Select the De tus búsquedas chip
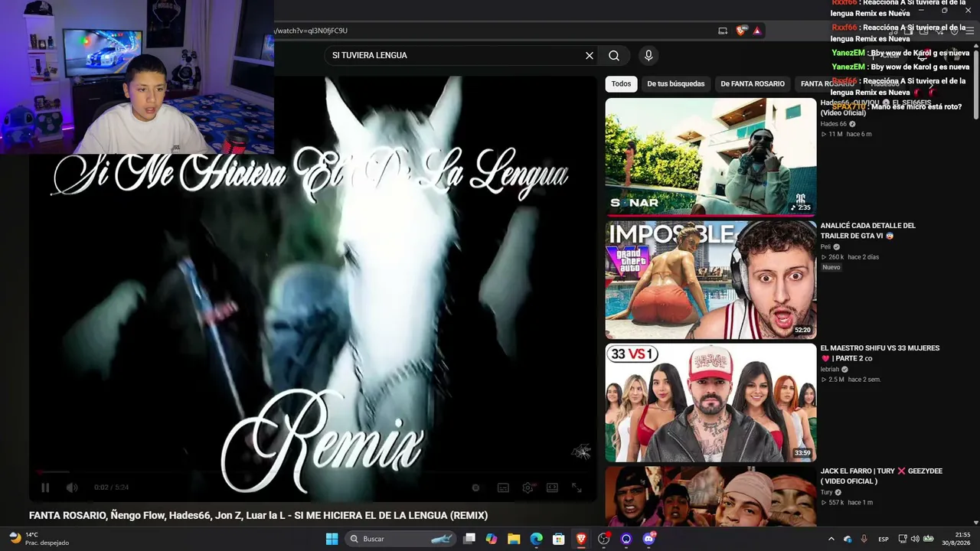 676,83
